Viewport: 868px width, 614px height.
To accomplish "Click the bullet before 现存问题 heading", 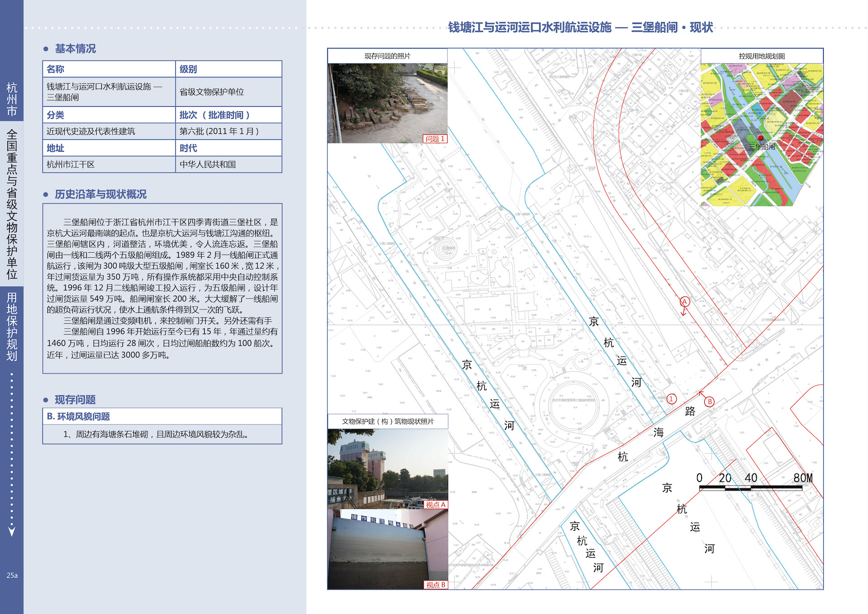I will 46,400.
